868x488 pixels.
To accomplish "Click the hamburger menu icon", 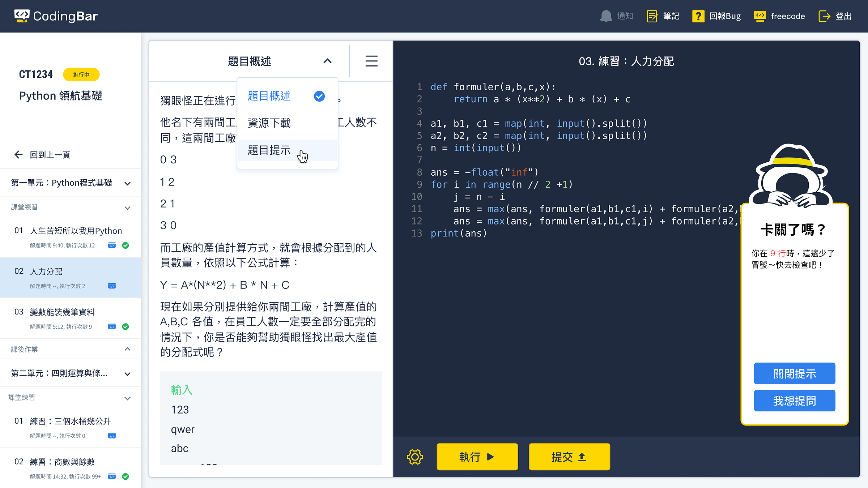I will tap(371, 61).
